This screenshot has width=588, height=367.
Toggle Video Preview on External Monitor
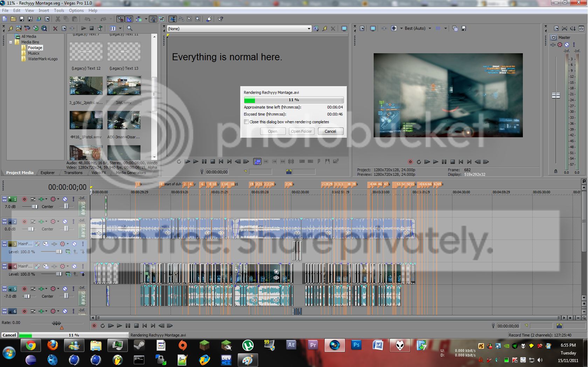click(x=373, y=28)
